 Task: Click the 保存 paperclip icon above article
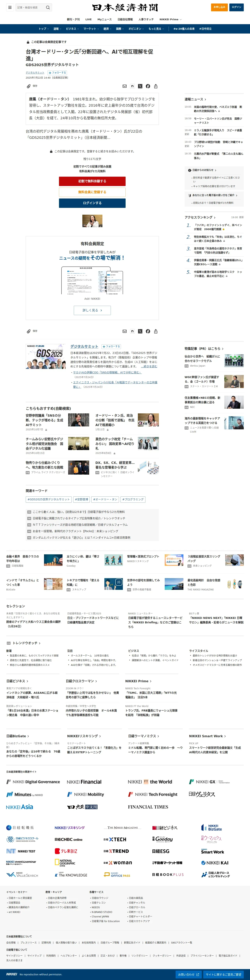point(28,86)
